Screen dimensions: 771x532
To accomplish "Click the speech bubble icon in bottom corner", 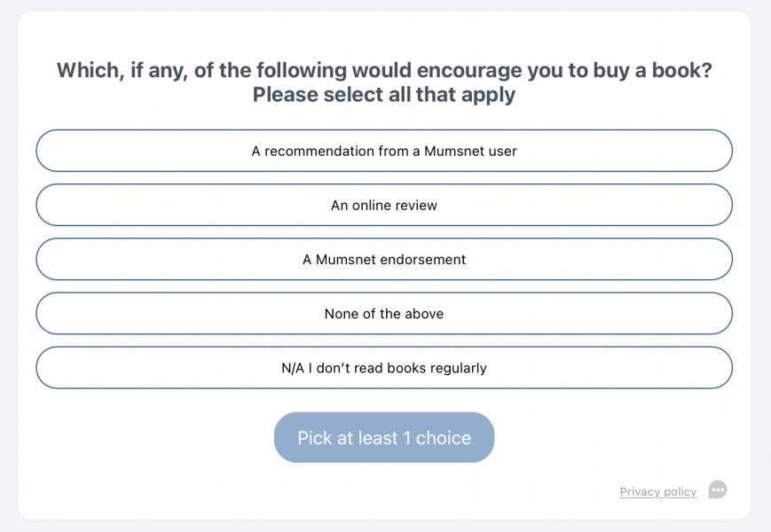I will (x=717, y=489).
